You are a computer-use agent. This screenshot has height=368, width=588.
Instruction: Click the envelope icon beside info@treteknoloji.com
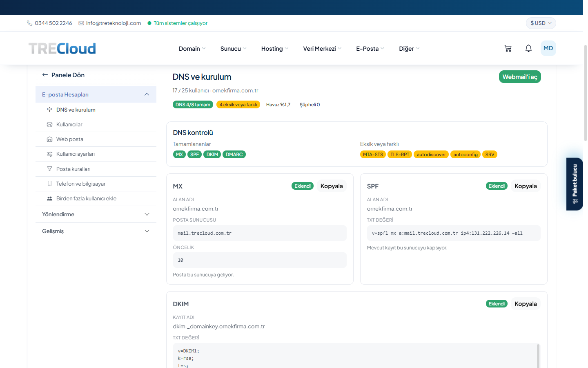tap(81, 23)
